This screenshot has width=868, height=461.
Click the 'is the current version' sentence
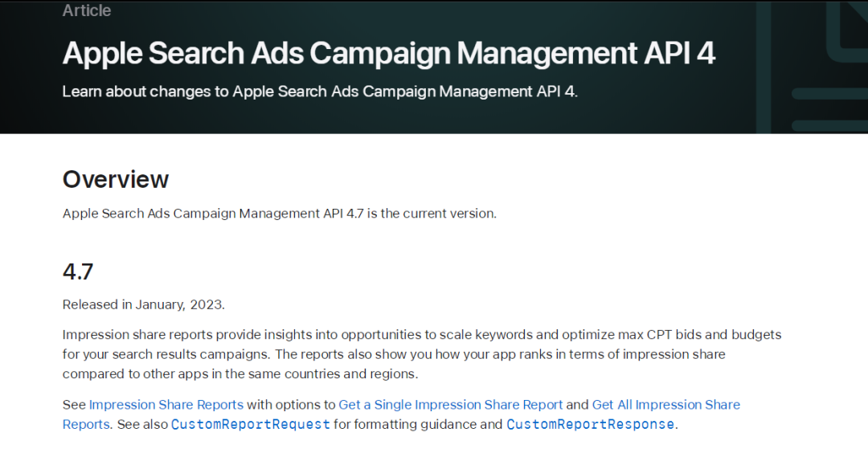[432, 214]
